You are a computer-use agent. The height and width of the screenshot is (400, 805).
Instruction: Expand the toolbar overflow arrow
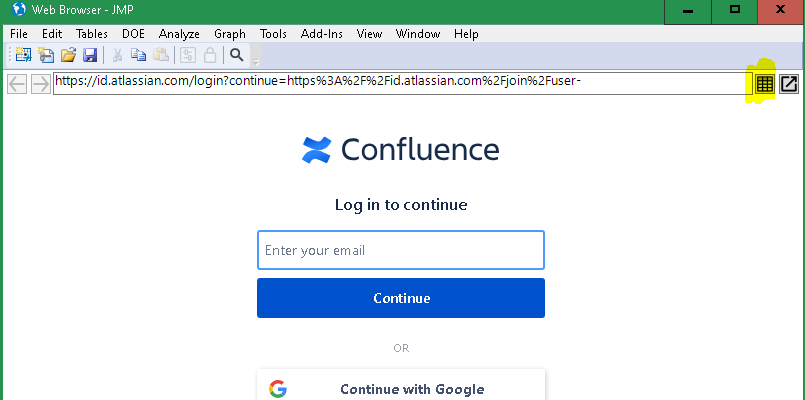coord(256,60)
